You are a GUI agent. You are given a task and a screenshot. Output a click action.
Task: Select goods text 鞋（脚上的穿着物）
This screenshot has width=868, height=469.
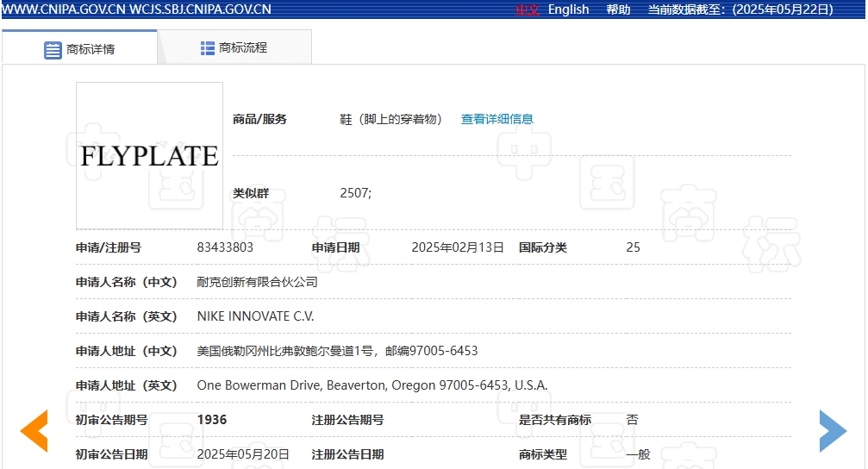[390, 119]
